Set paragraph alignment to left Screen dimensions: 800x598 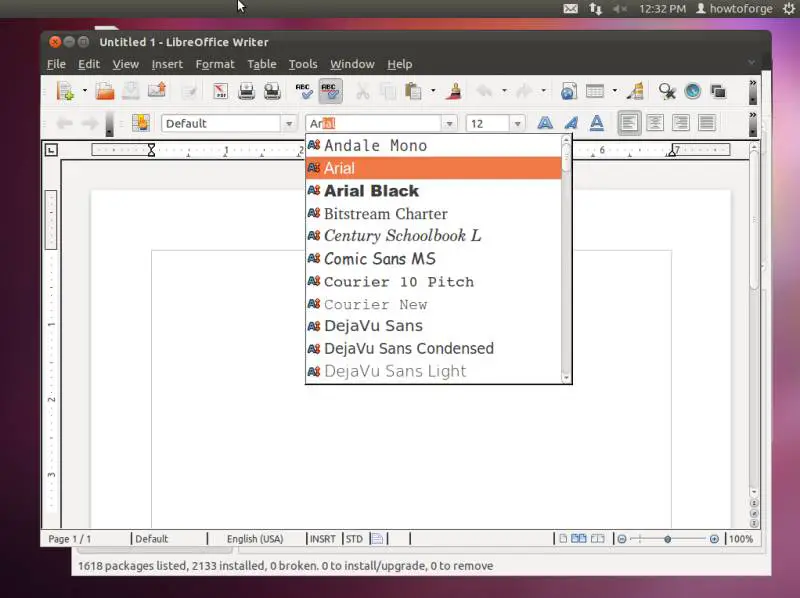(x=629, y=123)
